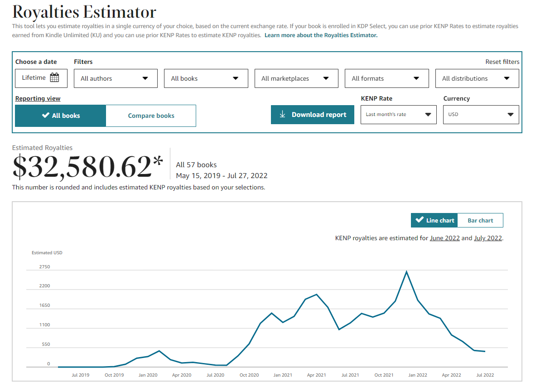Screen dimensions: 555x392
Task: Open the June 2022 KENP estimate link
Action: point(444,238)
